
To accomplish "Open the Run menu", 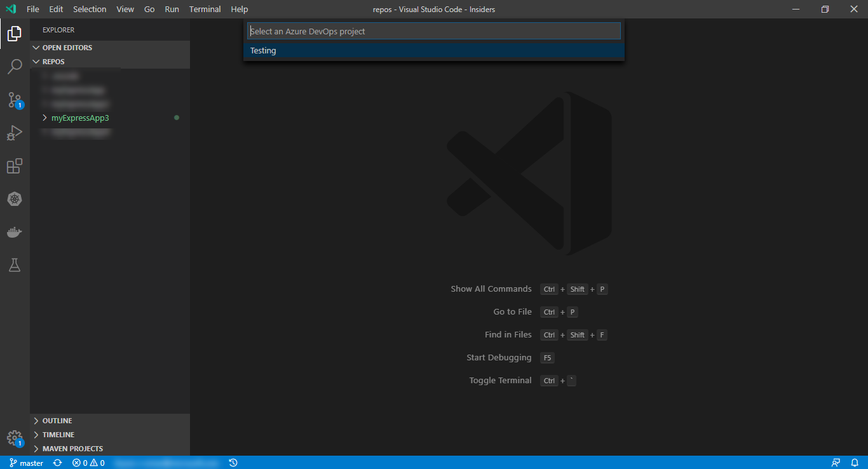I will click(x=172, y=10).
